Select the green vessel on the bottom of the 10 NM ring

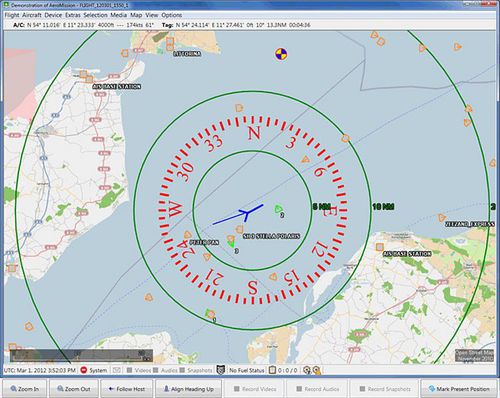point(210,314)
